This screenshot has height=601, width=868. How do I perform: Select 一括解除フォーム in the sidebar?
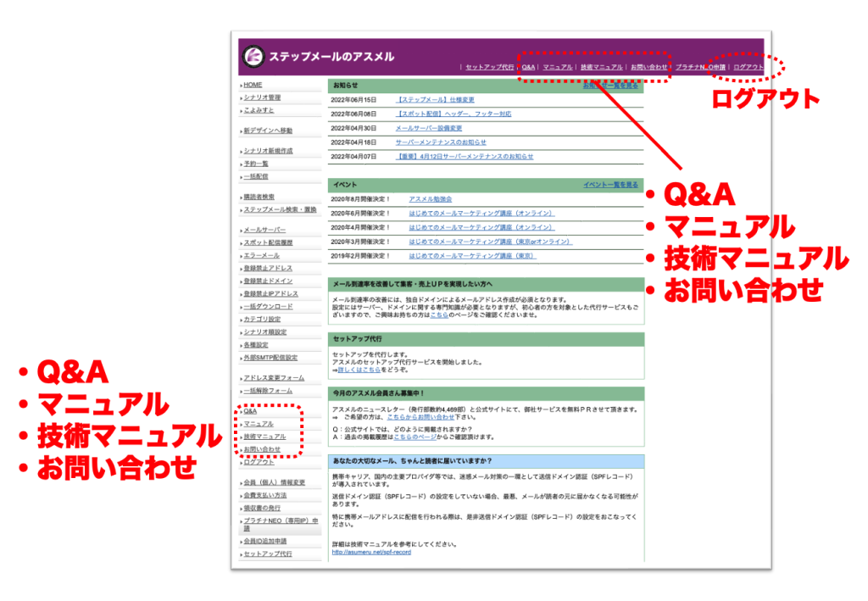[268, 391]
